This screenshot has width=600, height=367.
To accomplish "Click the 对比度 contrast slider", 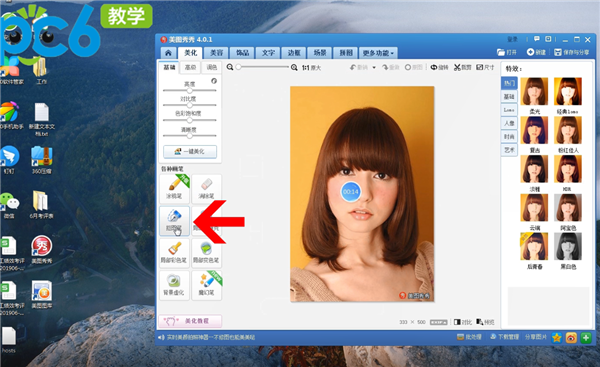I will point(189,105).
